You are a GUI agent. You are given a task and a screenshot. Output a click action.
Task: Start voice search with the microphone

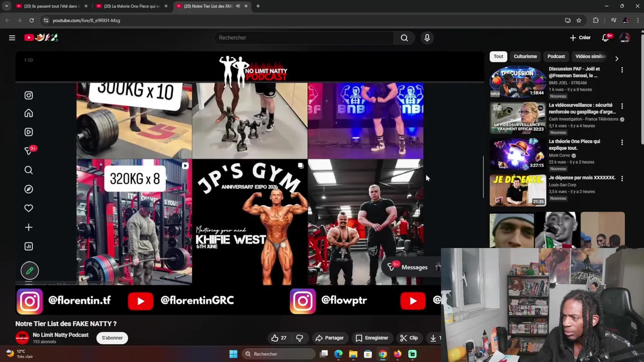coord(427,38)
